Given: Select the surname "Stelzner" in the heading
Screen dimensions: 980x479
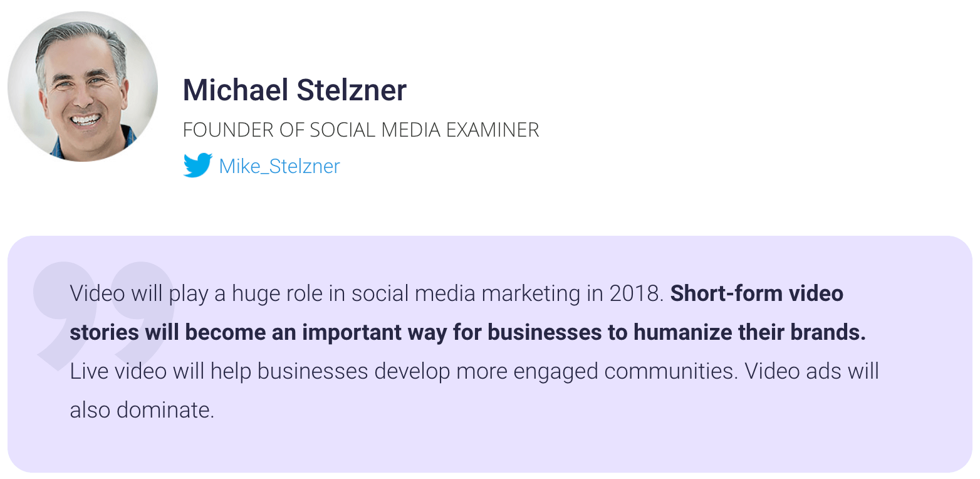Looking at the screenshot, I should (352, 90).
